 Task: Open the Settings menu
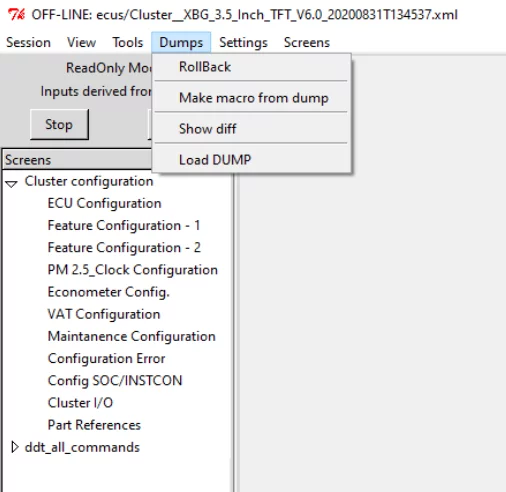pyautogui.click(x=243, y=42)
